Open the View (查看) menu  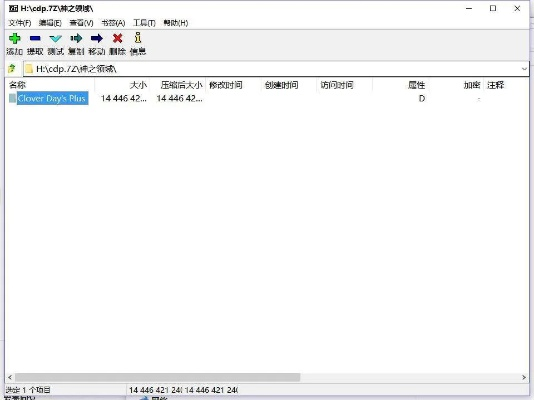[81, 23]
